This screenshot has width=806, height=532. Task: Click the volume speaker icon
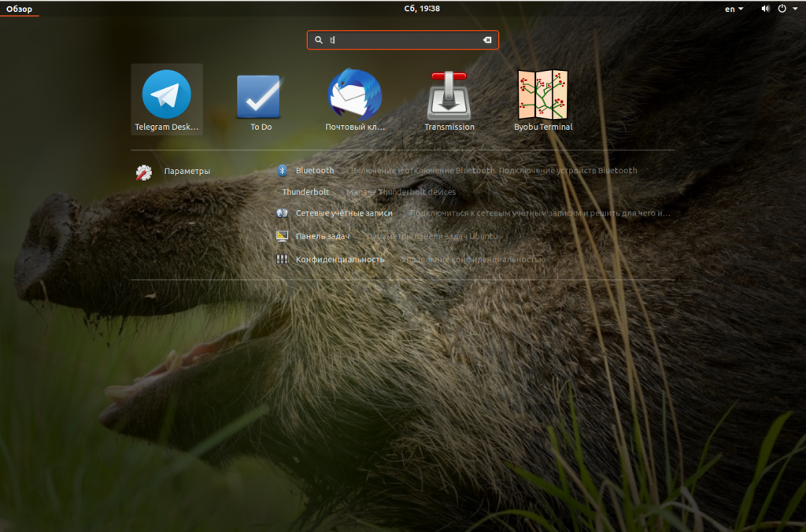pyautogui.click(x=765, y=9)
